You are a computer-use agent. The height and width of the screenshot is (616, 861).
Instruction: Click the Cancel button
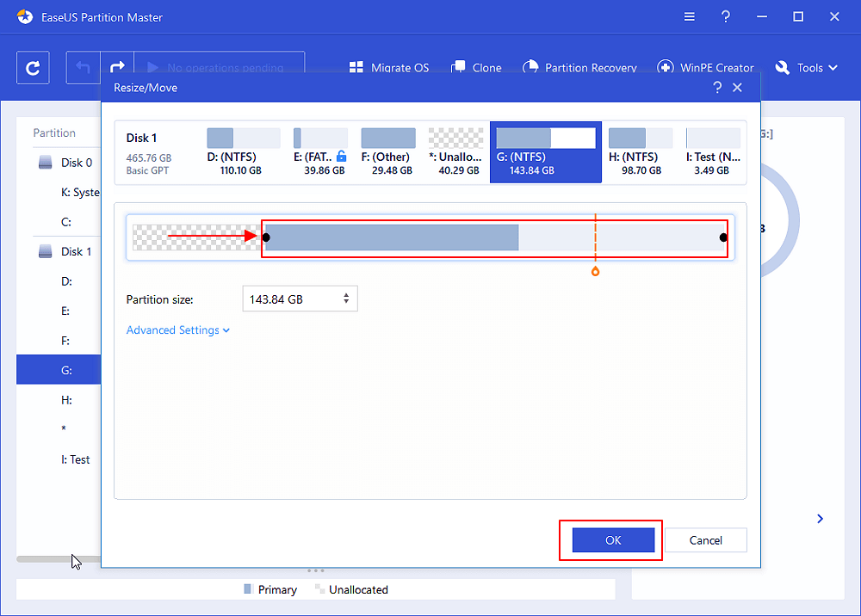[x=706, y=540]
